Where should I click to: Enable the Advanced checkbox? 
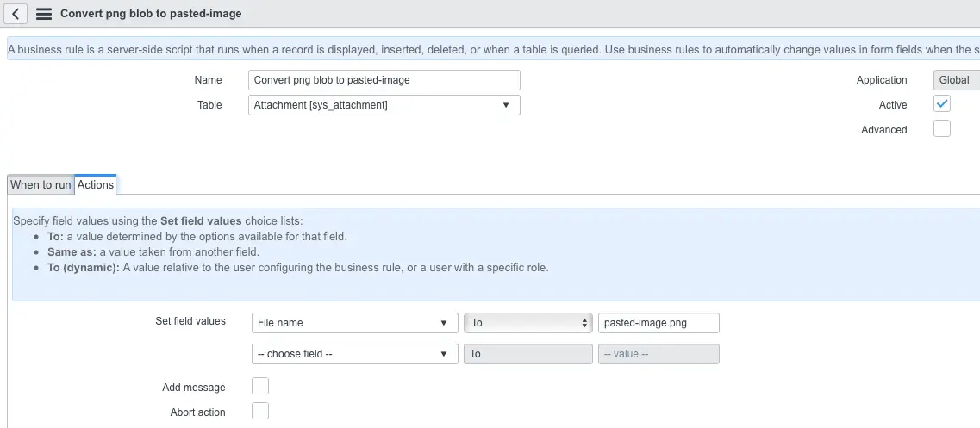coord(942,129)
